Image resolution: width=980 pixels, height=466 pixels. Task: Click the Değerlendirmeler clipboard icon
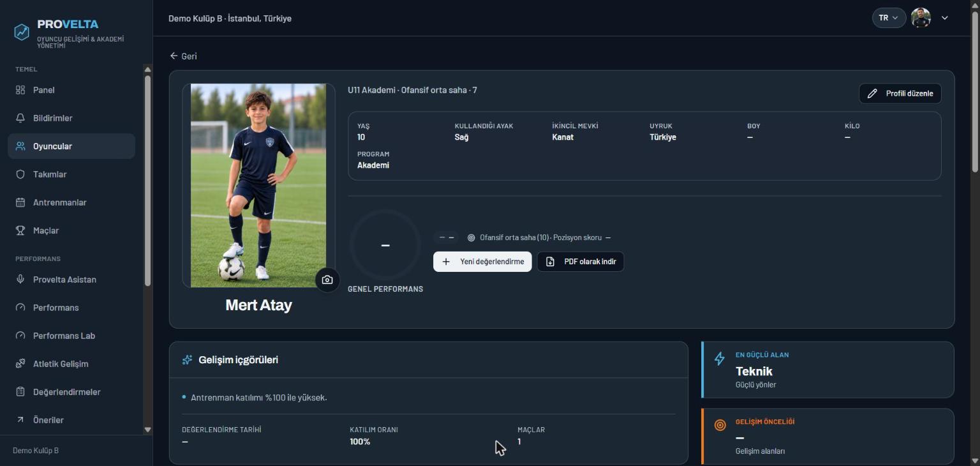(x=20, y=392)
